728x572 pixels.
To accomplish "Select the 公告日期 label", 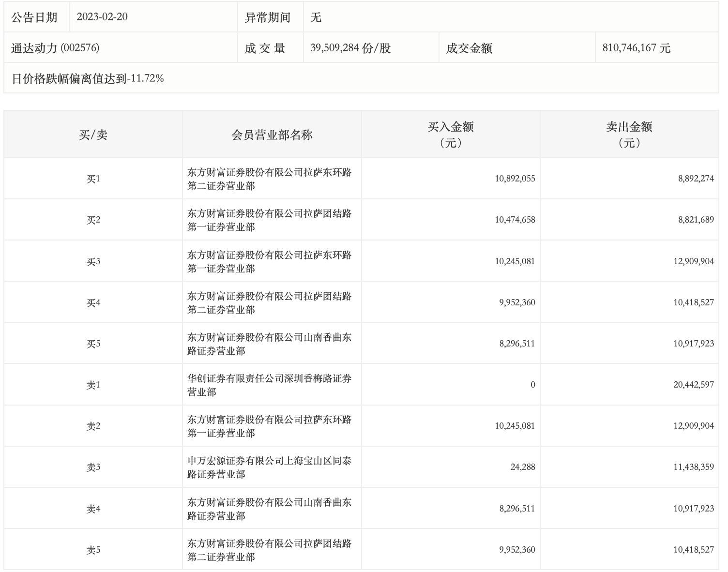I will tap(34, 17).
